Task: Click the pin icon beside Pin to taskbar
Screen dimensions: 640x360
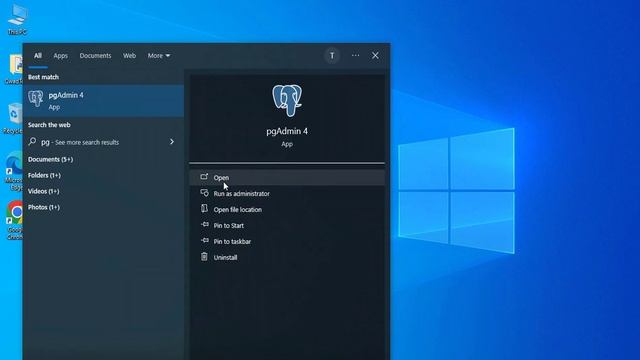Action: click(x=204, y=240)
